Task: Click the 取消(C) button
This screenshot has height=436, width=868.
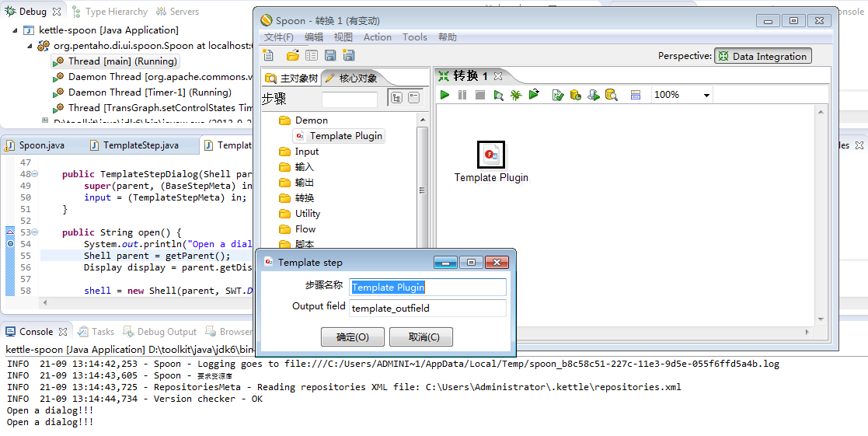Action: click(421, 337)
